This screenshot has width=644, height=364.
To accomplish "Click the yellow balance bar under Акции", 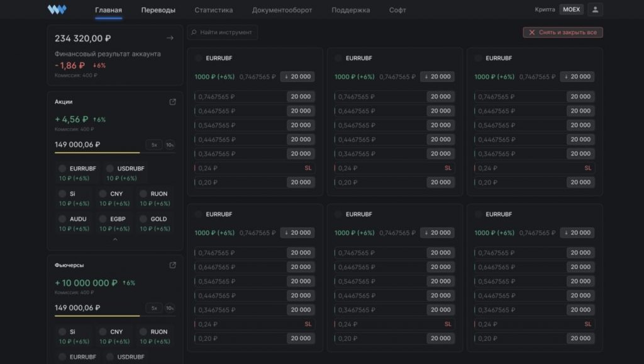I will 97,153.
